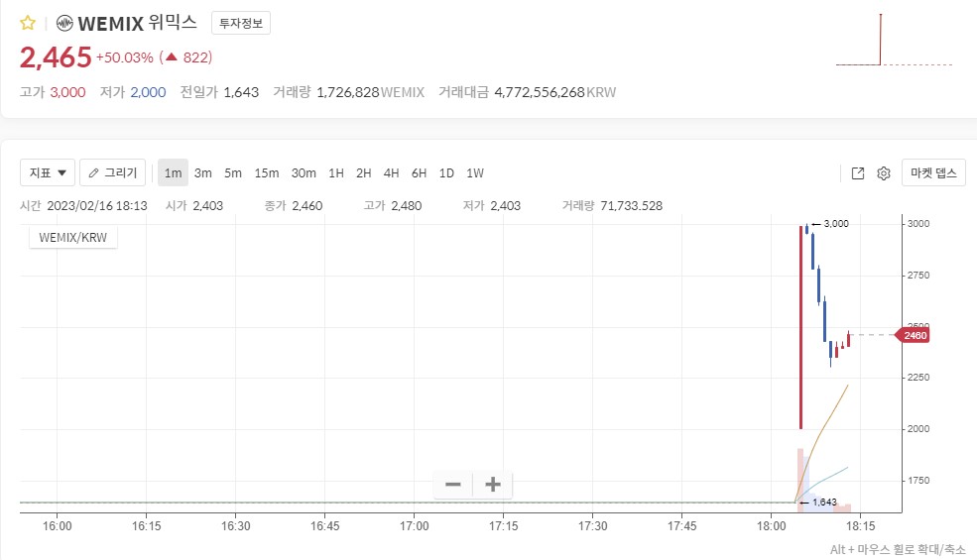Star WEMIX as a favorite
Viewport: 977px width, 560px height.
point(28,24)
